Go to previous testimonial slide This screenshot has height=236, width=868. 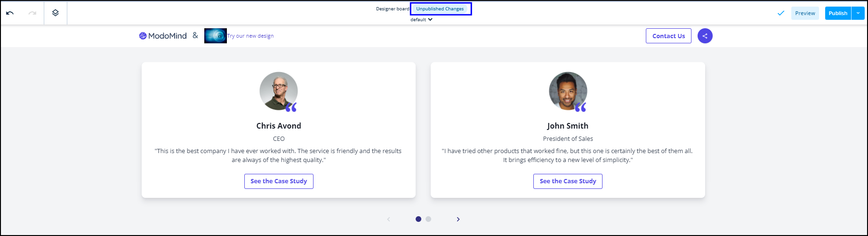pyautogui.click(x=388, y=219)
